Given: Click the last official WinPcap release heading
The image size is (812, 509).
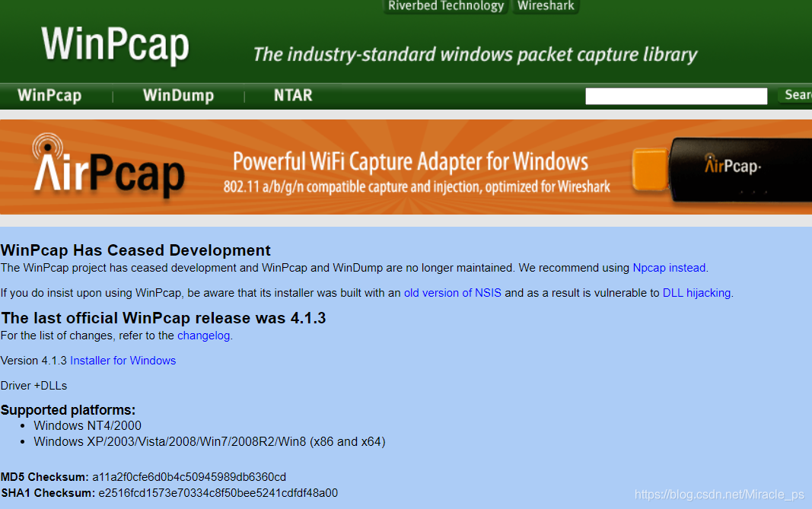Looking at the screenshot, I should pyautogui.click(x=163, y=318).
